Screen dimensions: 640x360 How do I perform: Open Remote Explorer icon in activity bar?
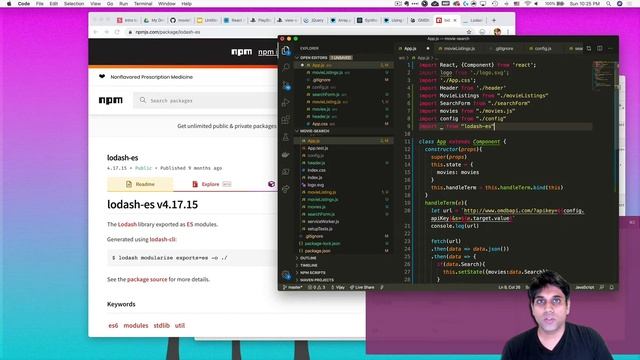tap(286, 172)
